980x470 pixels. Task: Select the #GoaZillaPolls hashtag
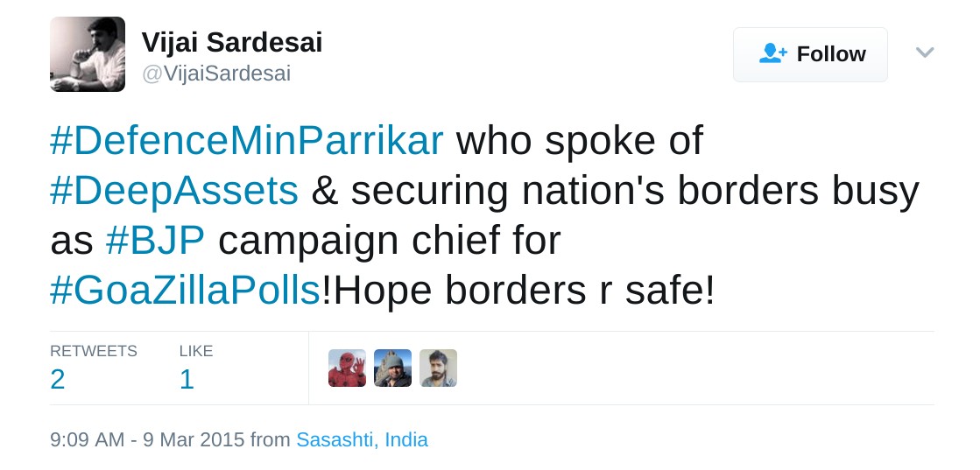186,291
